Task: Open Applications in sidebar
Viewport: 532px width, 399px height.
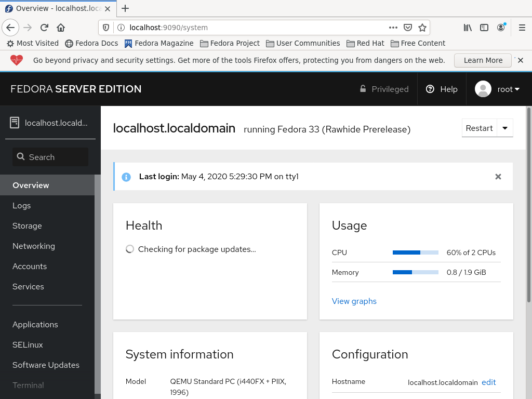Action: [x=47, y=324]
